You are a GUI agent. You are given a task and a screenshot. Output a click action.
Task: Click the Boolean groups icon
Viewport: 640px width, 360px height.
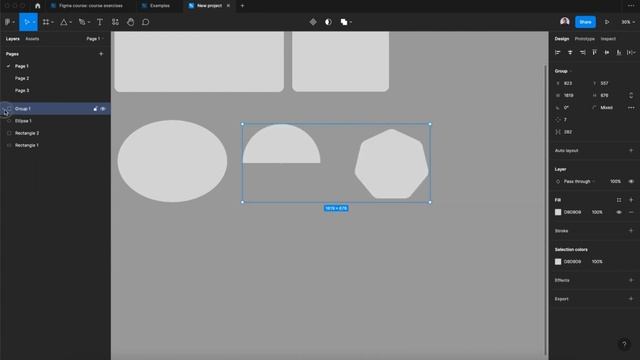(x=344, y=22)
